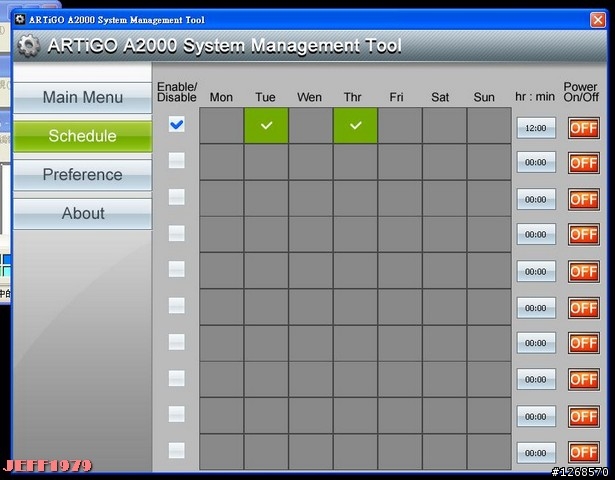Click the eighth row 00:00 time field

pyautogui.click(x=536, y=379)
